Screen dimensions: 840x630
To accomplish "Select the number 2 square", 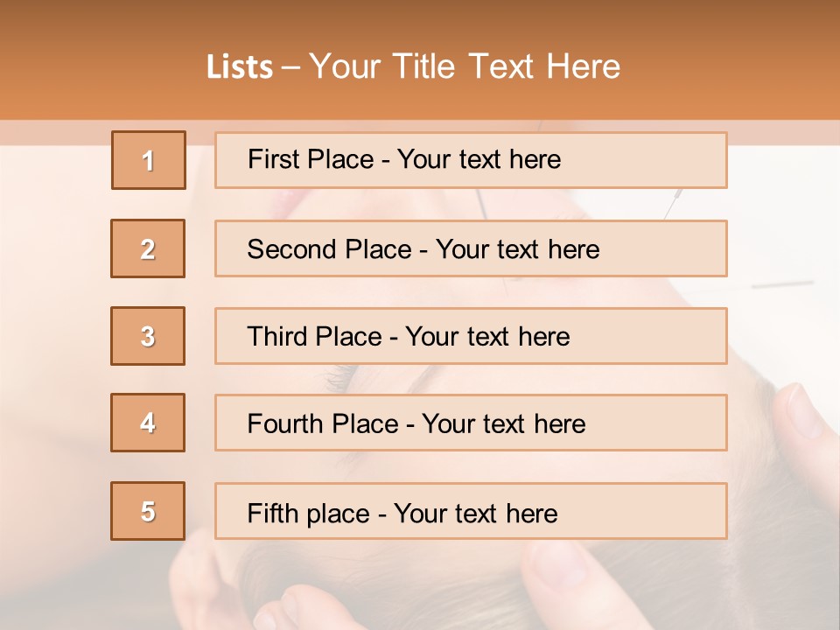I will click(148, 248).
